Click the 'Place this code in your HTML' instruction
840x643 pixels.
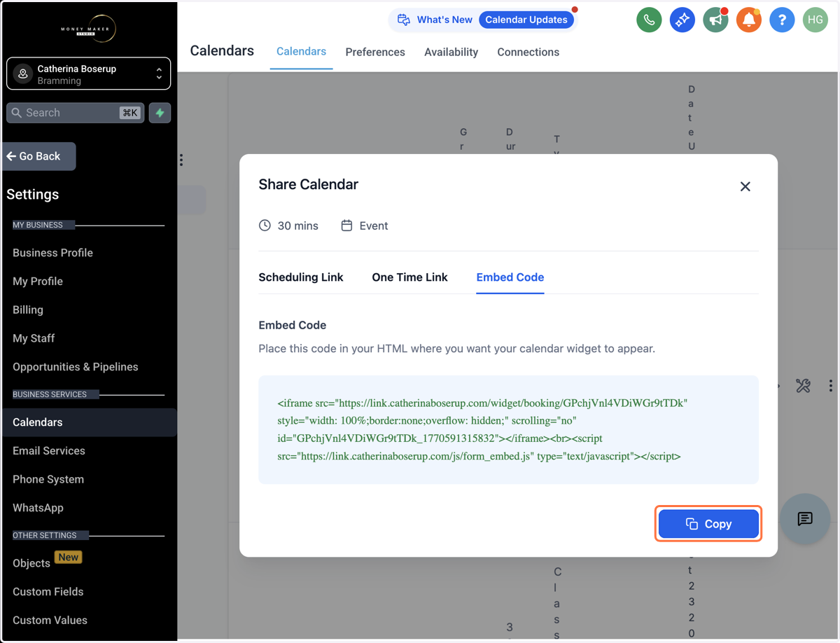tap(456, 348)
